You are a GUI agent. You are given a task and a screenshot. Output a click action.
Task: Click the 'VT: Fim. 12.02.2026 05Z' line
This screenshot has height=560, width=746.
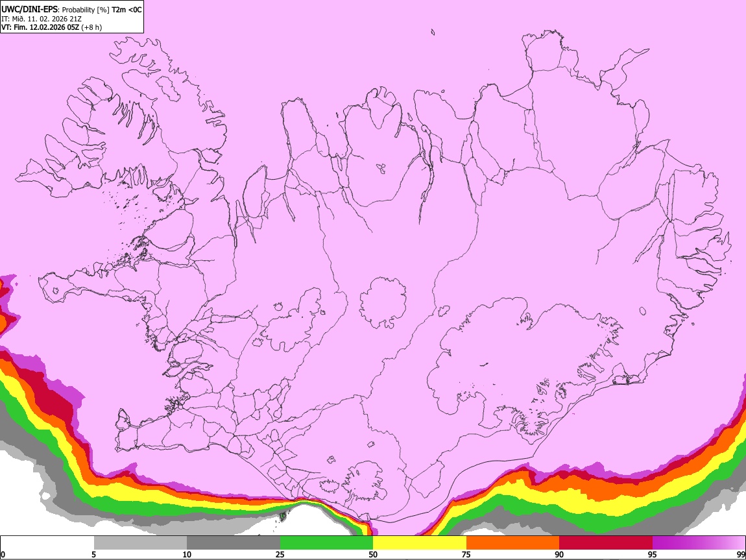40,27
